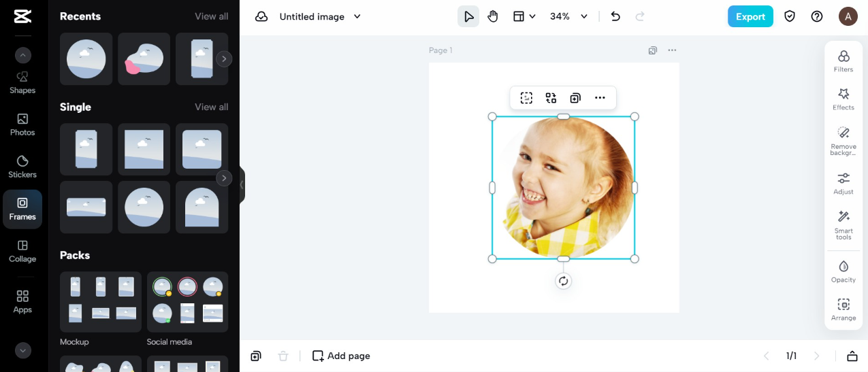
Task: Open Smart tools panel
Action: (843, 224)
